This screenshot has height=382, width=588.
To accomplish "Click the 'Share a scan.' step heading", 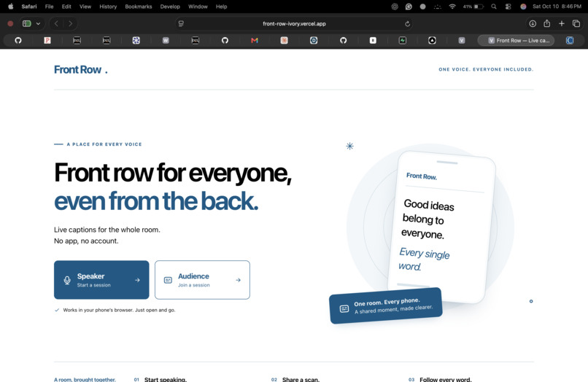I will [301, 379].
